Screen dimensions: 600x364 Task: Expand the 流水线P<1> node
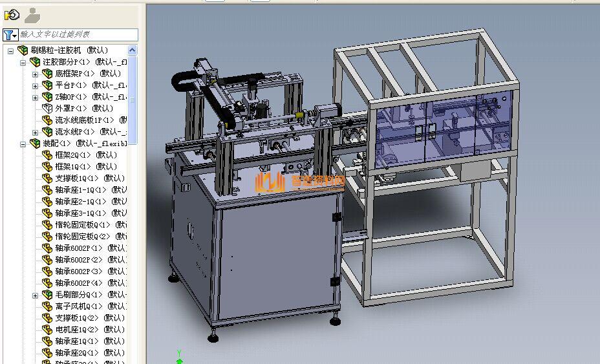pos(35,132)
